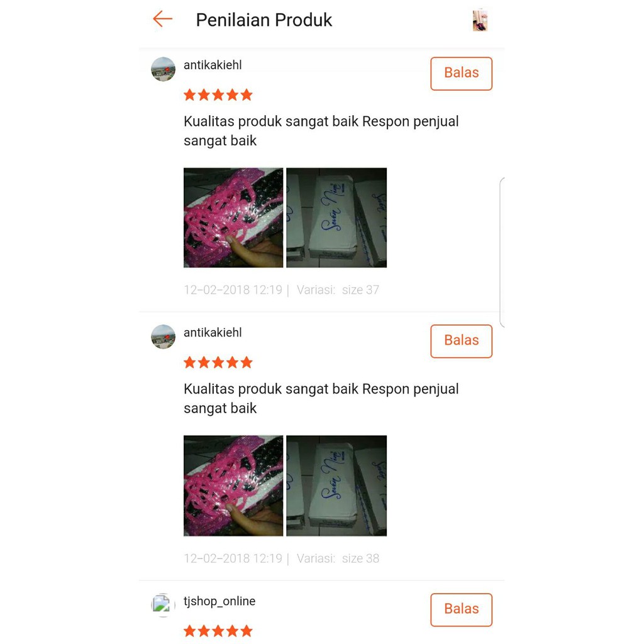Open second antikakiehl profile avatar
The height and width of the screenshot is (644, 644).
[x=163, y=337]
